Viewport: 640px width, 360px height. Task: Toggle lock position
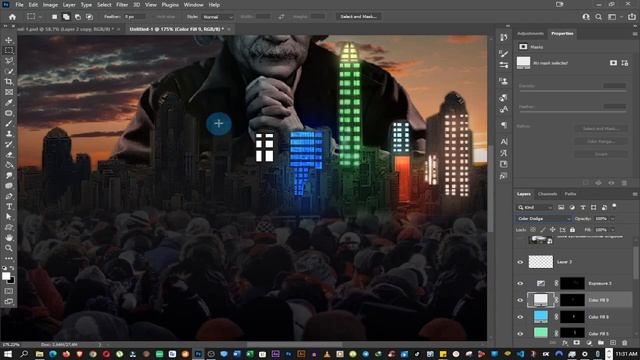553,230
